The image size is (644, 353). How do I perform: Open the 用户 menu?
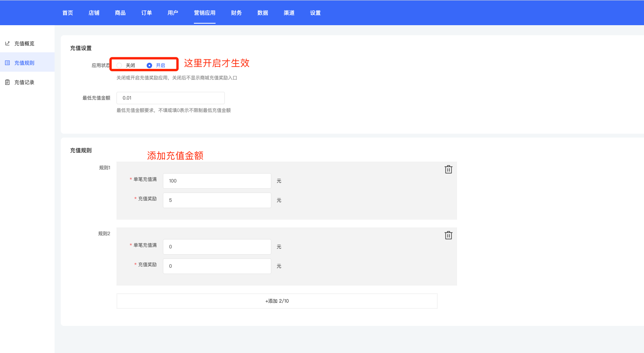tap(173, 13)
